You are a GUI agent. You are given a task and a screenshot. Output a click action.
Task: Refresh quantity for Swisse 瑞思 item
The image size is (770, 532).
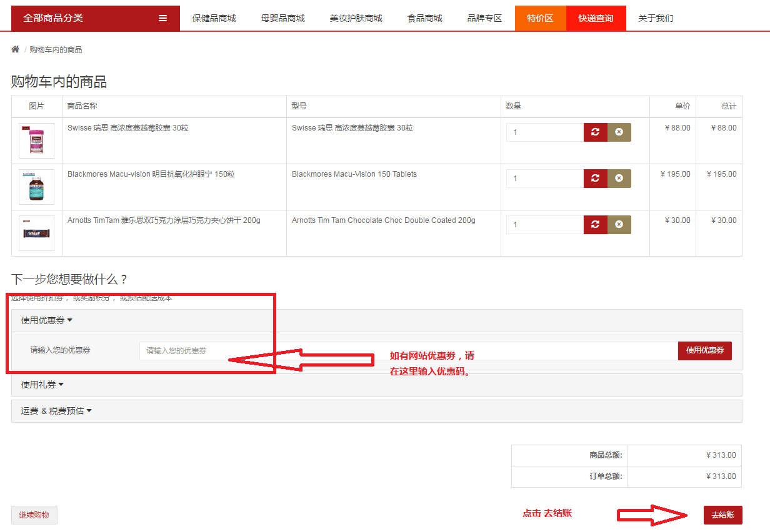(x=595, y=132)
